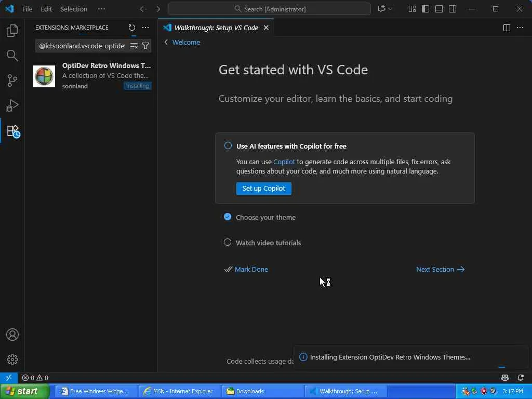The width and height of the screenshot is (532, 399).
Task: Open the Selection menu
Action: click(74, 9)
